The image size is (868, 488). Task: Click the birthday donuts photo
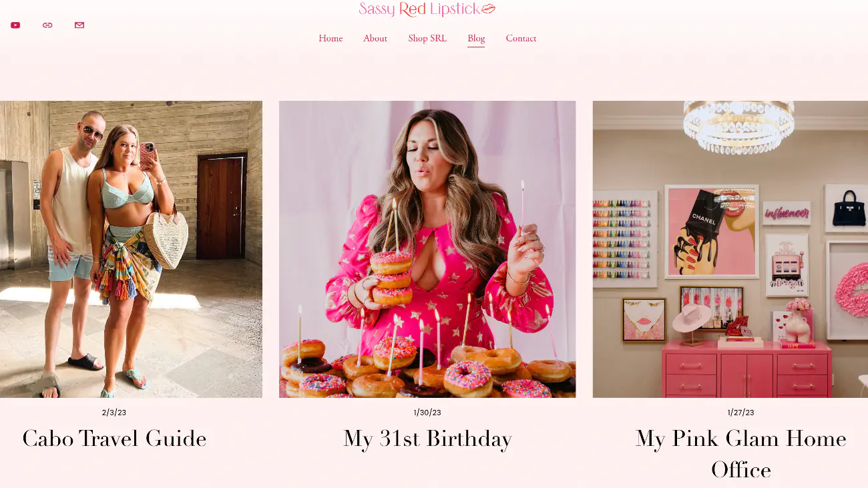pos(427,249)
